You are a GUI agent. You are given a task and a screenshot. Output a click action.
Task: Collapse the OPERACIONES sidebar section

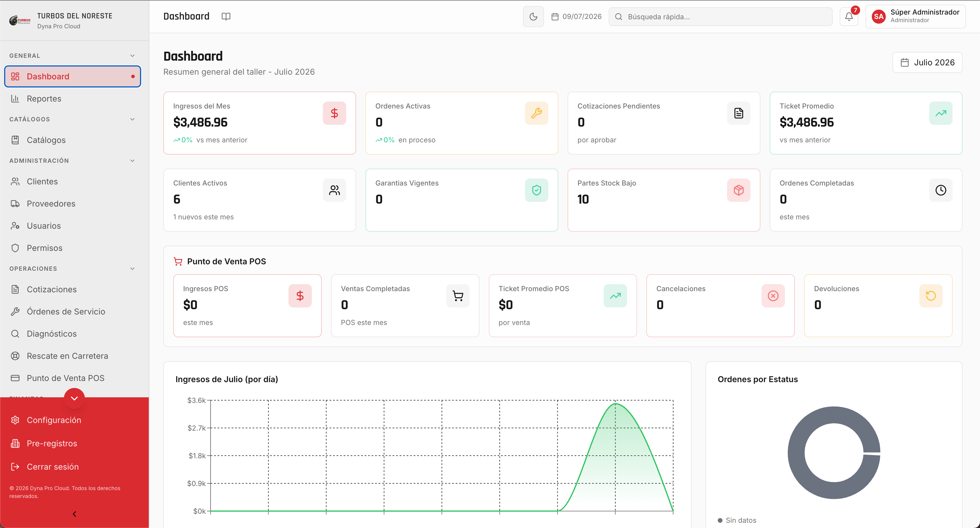(132, 269)
